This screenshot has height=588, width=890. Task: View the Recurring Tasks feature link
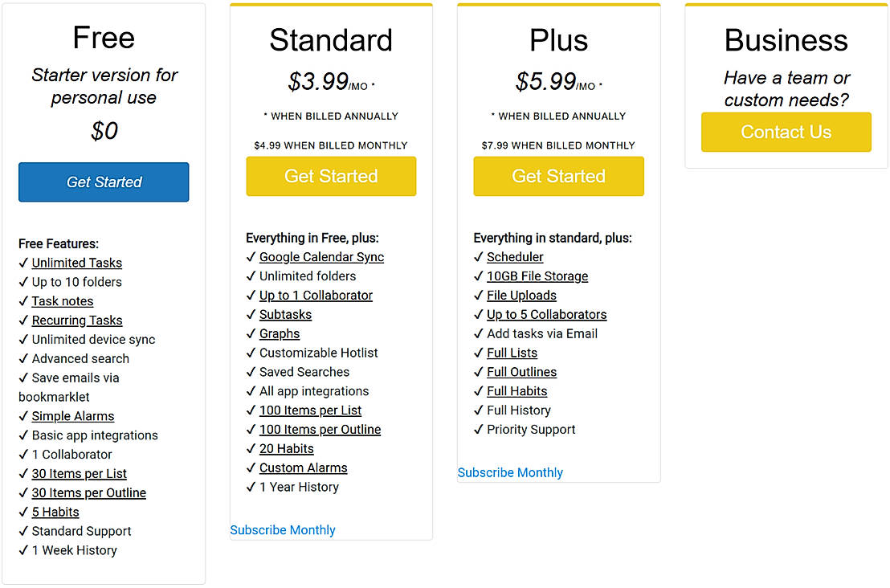tap(77, 321)
